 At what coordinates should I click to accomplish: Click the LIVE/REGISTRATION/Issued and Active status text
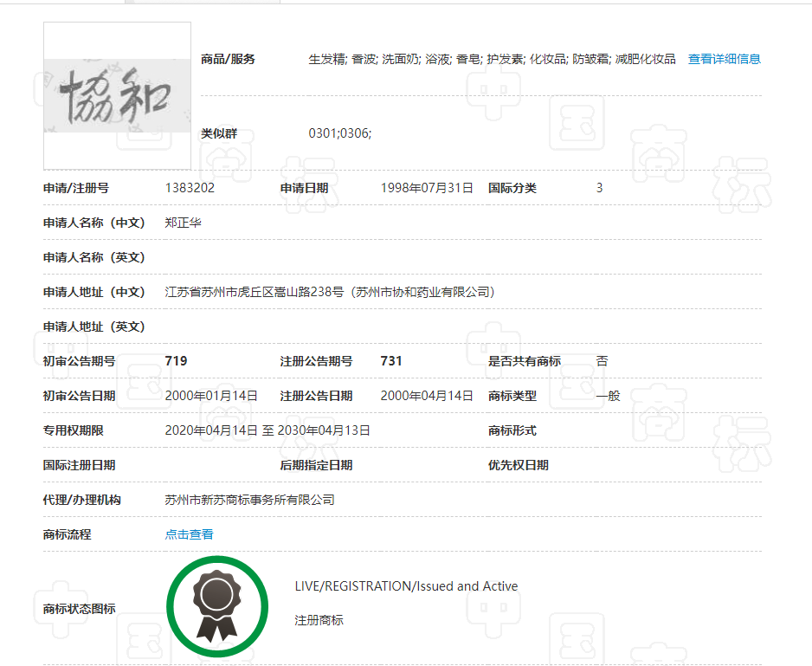[406, 586]
